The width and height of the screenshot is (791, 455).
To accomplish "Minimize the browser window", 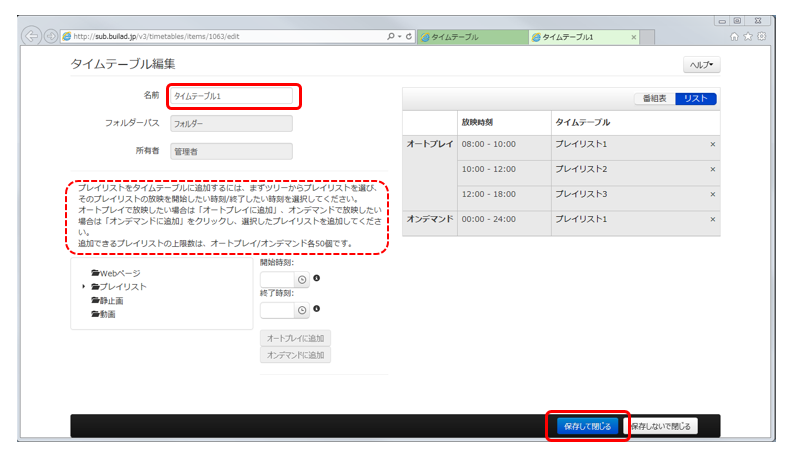I will click(722, 21).
